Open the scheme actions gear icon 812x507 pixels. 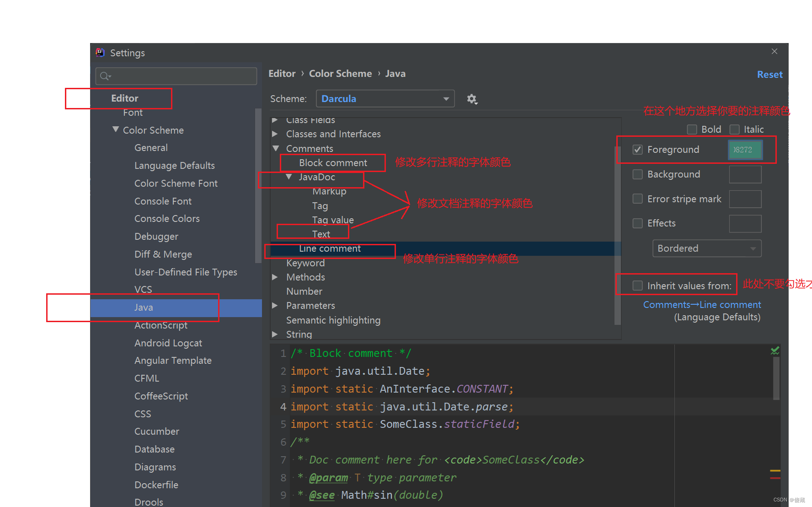point(472,99)
